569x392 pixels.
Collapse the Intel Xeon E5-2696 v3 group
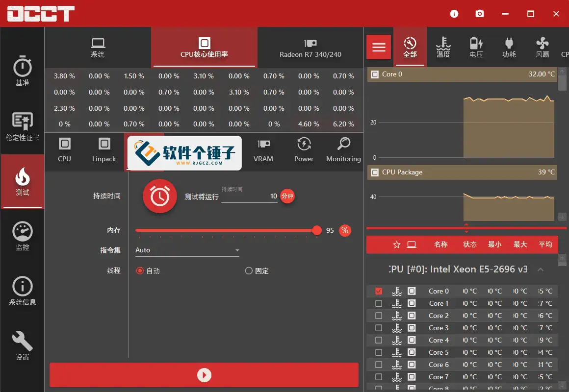(541, 269)
